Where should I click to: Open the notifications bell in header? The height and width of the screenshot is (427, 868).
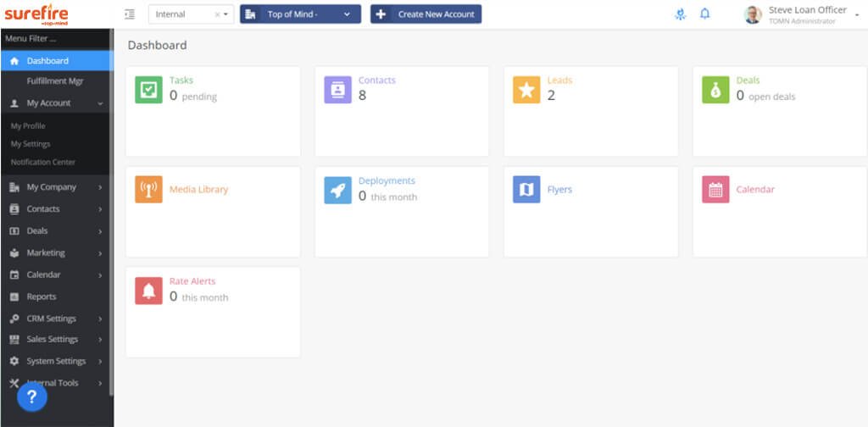tap(704, 14)
